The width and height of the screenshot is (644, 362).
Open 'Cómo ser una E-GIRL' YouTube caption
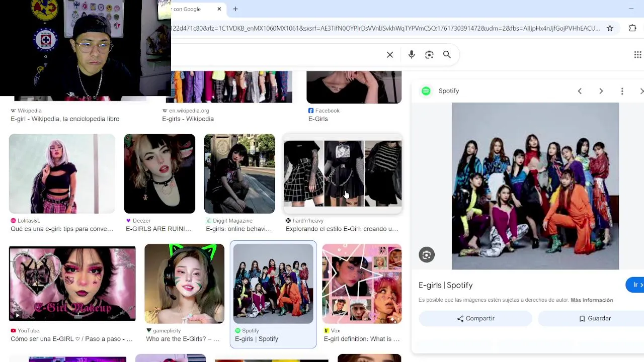click(x=71, y=339)
